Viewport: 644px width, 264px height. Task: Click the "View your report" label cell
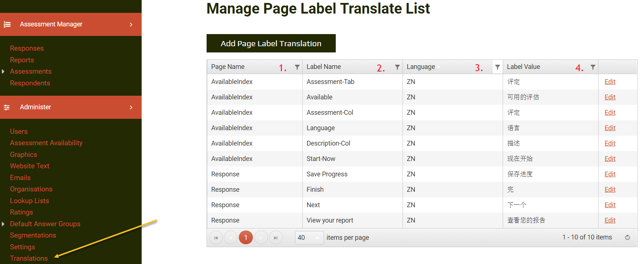(x=353, y=220)
